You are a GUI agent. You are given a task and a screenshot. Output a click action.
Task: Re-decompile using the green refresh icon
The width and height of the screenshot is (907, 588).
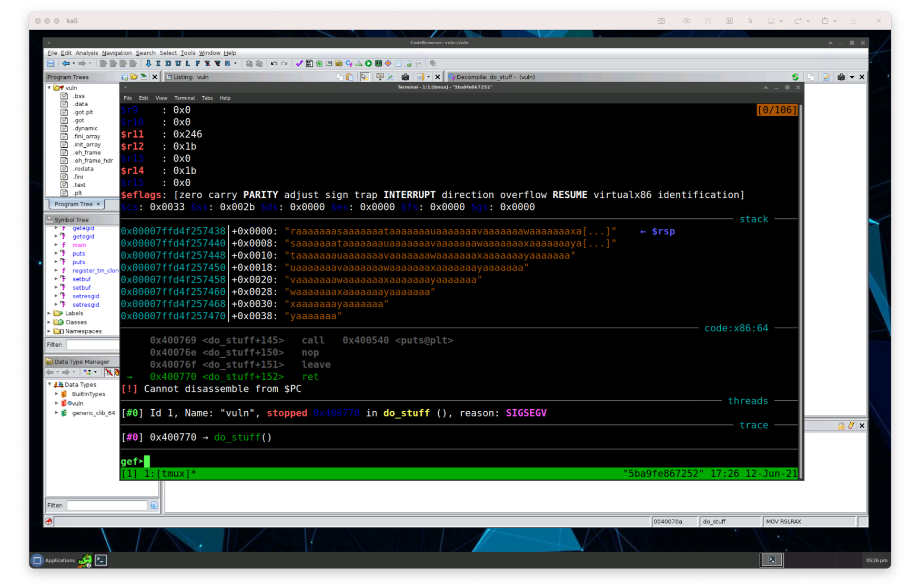coord(795,77)
